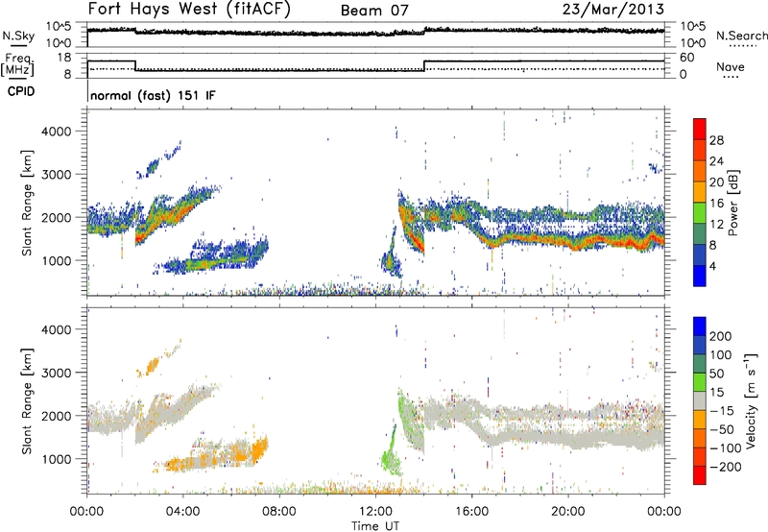Click the "12:00" time axis label
The image size is (768, 532).
click(375, 512)
